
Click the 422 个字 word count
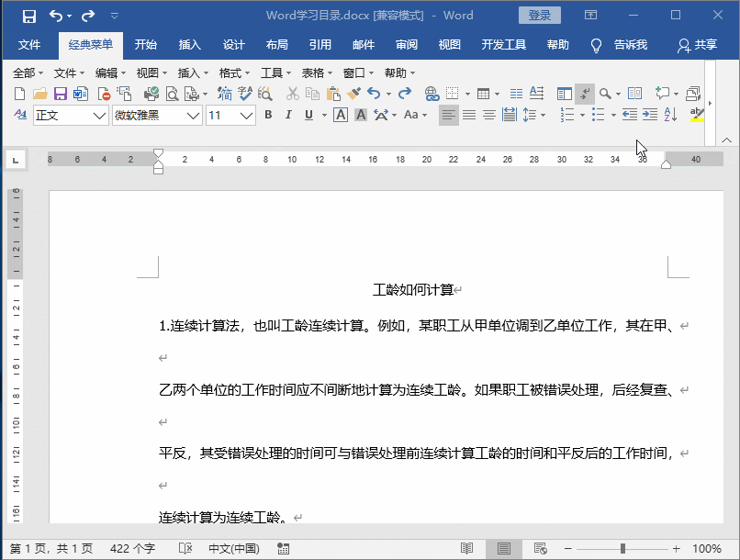click(132, 549)
